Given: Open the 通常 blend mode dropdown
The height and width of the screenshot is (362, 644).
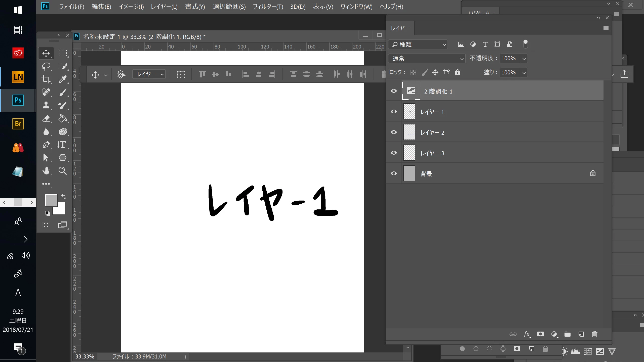Looking at the screenshot, I should 427,59.
